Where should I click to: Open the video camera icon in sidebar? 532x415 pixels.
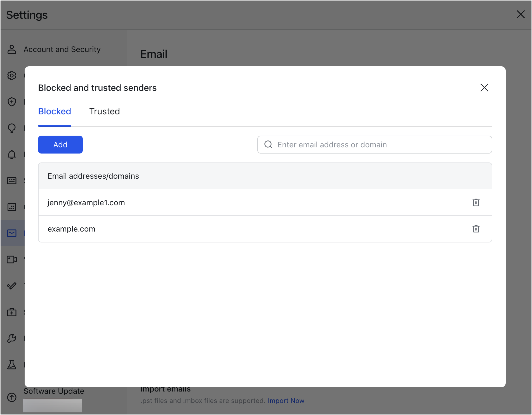(x=12, y=260)
